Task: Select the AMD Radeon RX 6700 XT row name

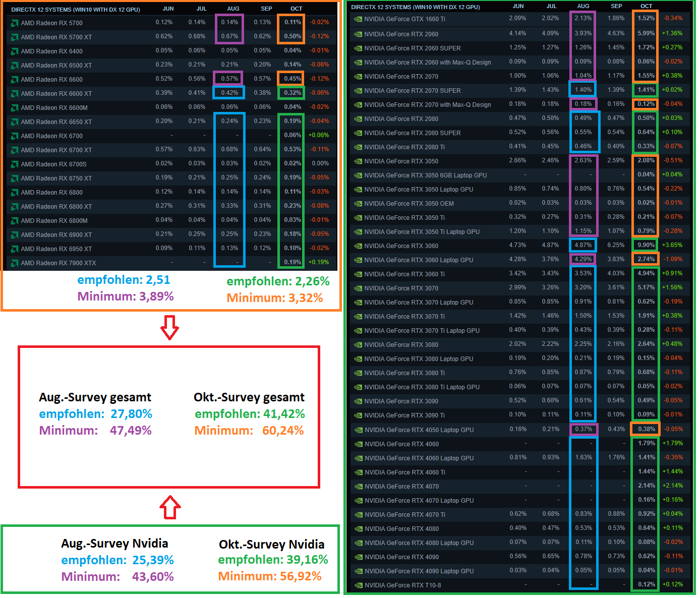Action: point(56,150)
